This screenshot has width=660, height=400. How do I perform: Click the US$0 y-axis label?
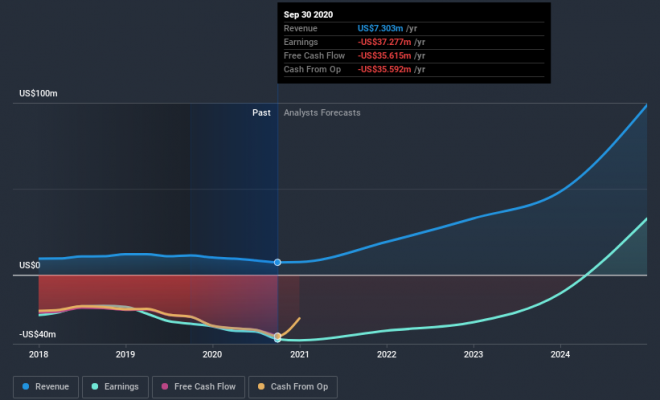[30, 266]
